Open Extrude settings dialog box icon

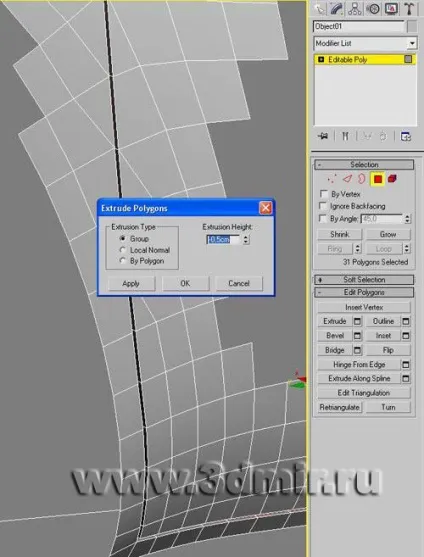[x=357, y=321]
